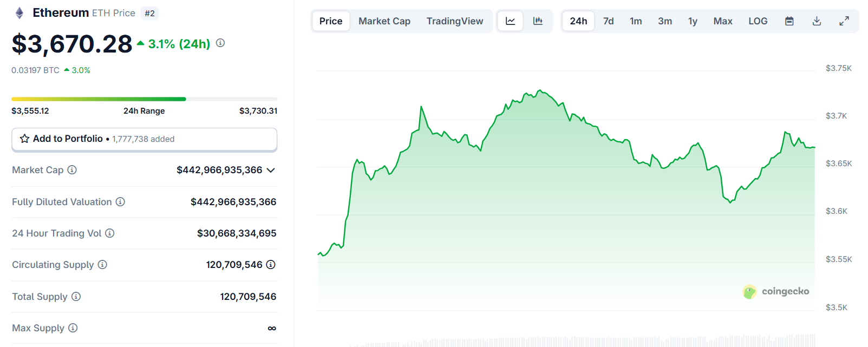868x347 pixels.
Task: Select the Max time range
Action: coord(723,21)
